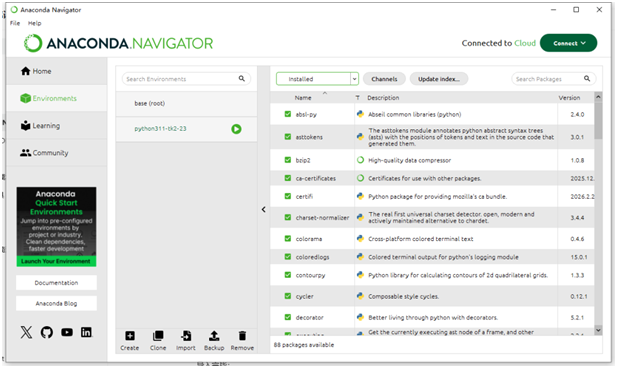617x368 pixels.
Task: Open the Help menu
Action: tap(34, 23)
